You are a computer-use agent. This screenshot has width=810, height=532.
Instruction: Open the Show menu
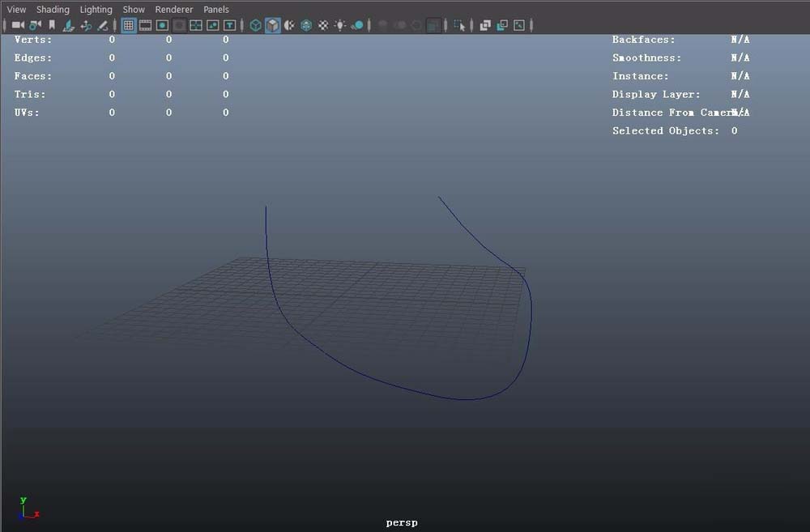(x=134, y=9)
